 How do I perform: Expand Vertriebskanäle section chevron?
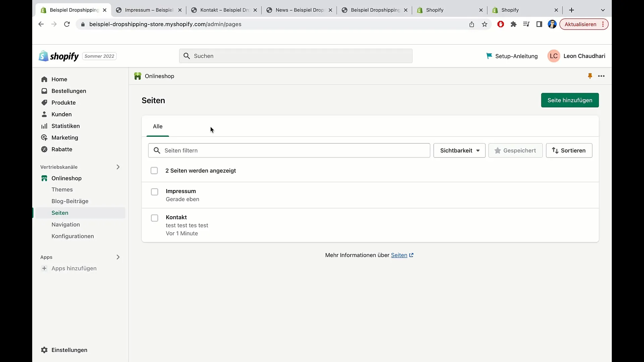(x=118, y=167)
